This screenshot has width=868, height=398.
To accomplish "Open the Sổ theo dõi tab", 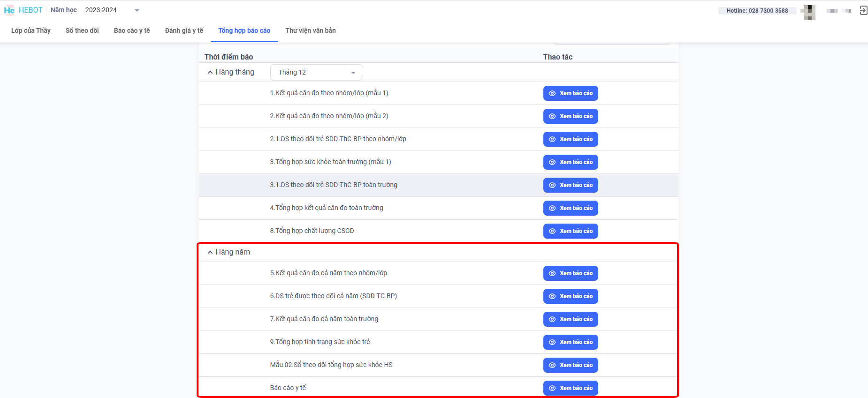I will 82,30.
